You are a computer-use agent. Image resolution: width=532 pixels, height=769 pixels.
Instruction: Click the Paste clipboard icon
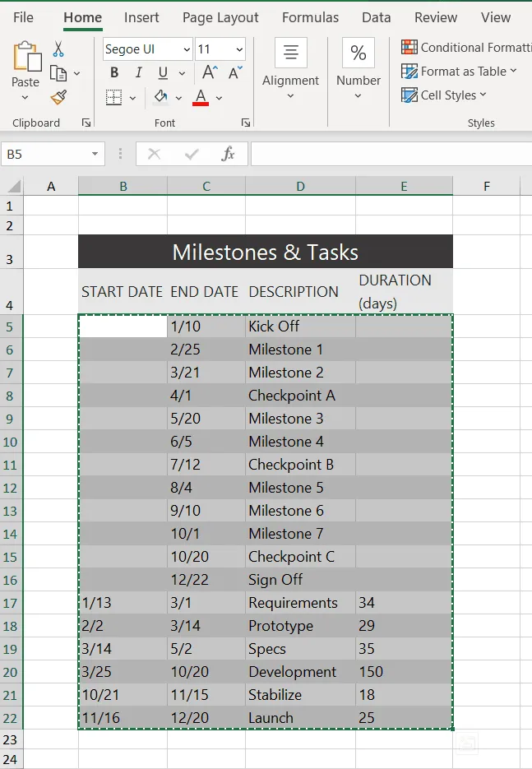[25, 58]
